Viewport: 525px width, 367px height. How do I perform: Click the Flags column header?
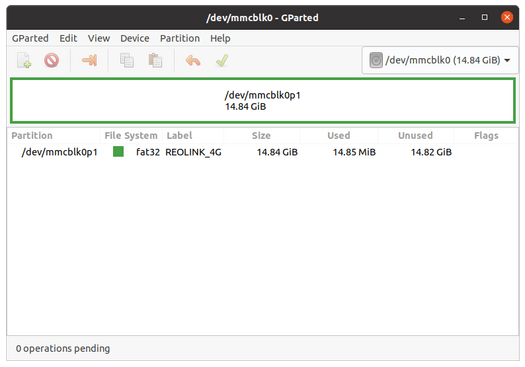click(x=486, y=136)
